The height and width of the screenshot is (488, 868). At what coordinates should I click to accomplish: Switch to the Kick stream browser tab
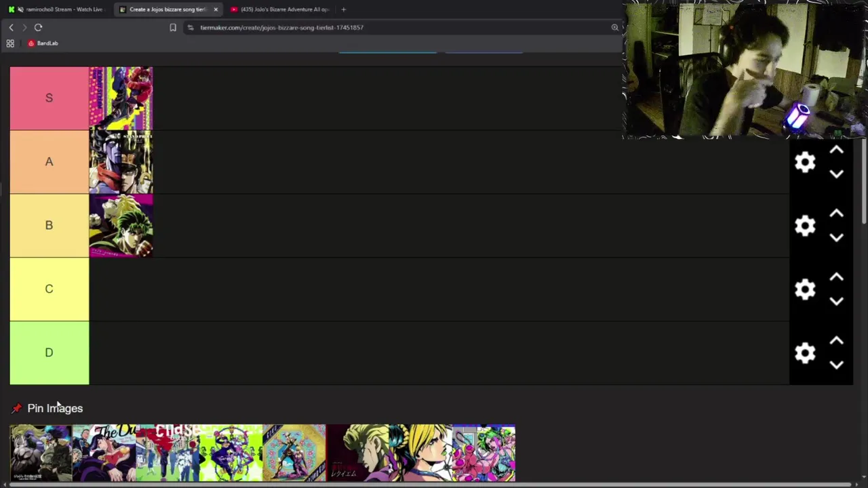58,9
